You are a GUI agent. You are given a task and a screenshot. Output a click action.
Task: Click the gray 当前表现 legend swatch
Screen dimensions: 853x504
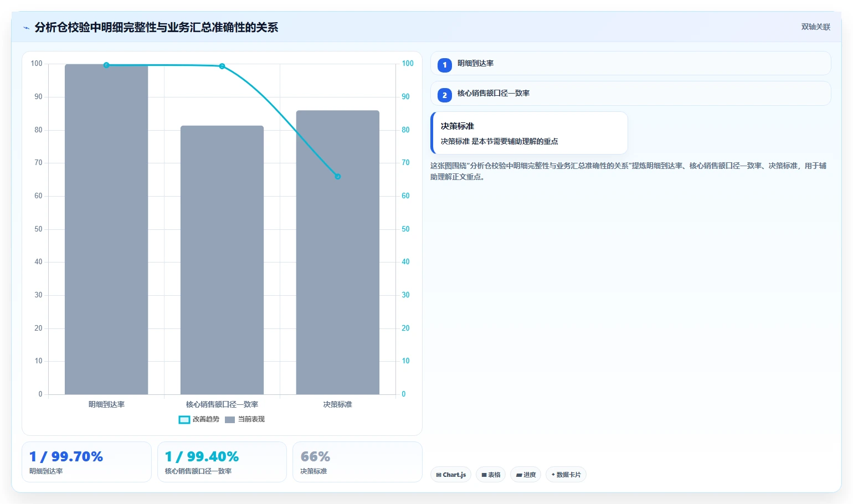click(x=230, y=420)
